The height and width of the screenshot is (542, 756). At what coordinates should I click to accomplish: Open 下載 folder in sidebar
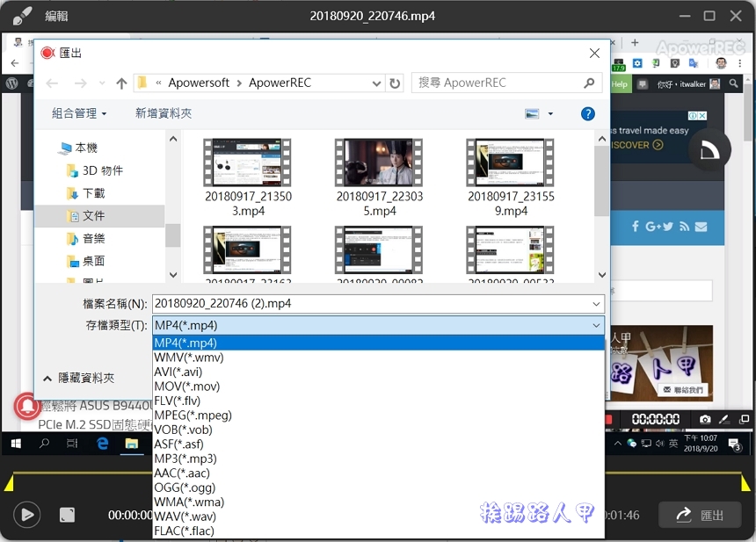[86, 193]
